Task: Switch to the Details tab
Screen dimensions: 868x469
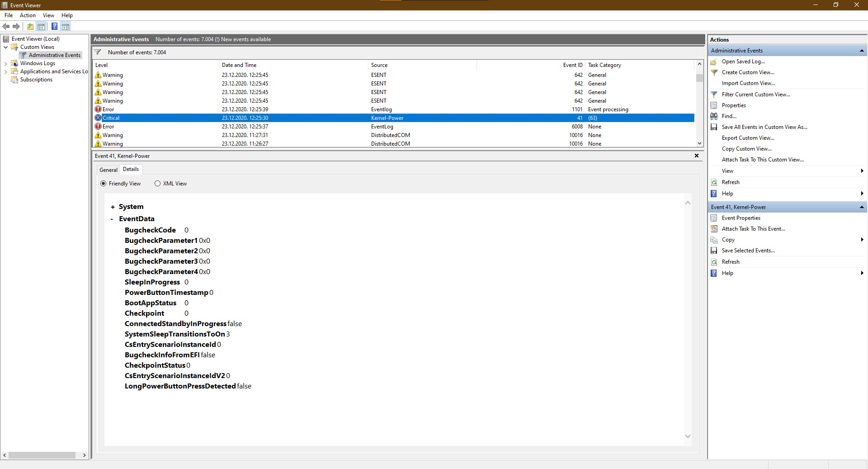Action: pos(131,169)
